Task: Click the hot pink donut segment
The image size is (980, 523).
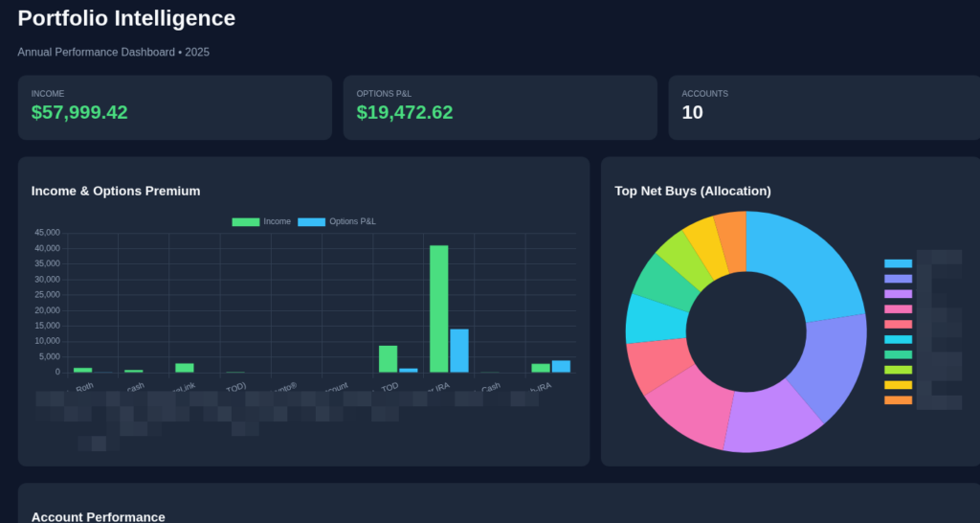Action: click(691, 406)
